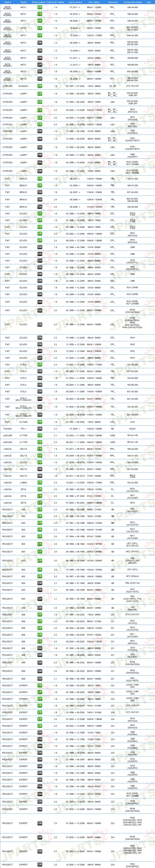Image resolution: width=155 pixels, height=868 pixels.
Task: Click ON diesel icon in Mito 59kW/80KM row
Action: 39,65
